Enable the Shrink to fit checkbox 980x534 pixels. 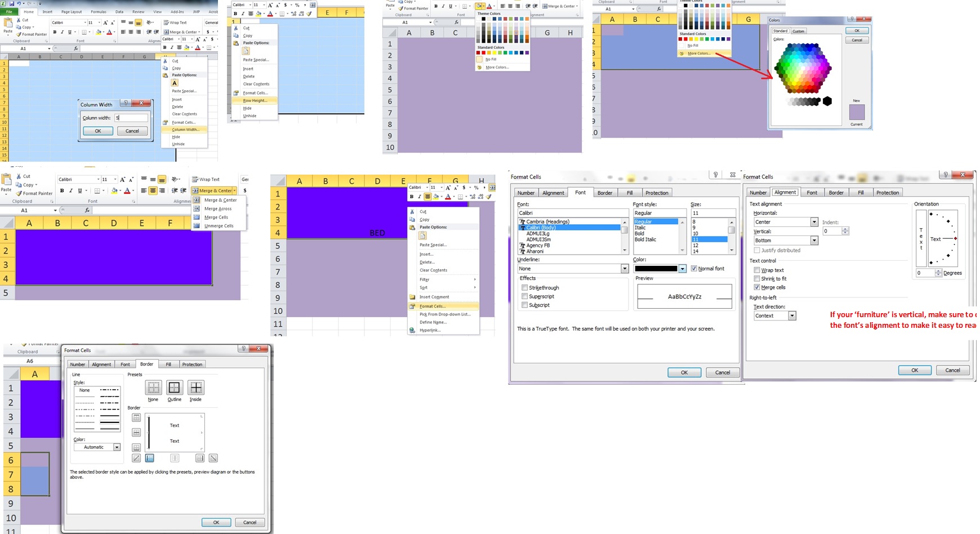tap(757, 279)
